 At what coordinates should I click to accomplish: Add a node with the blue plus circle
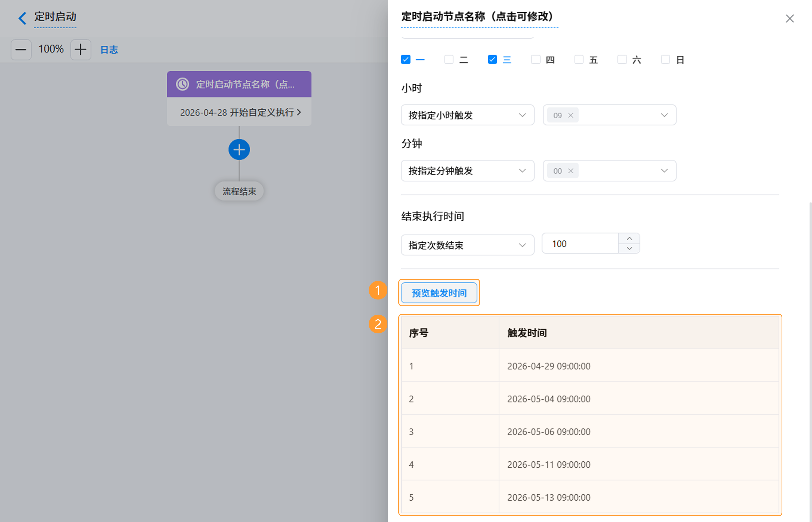[239, 150]
